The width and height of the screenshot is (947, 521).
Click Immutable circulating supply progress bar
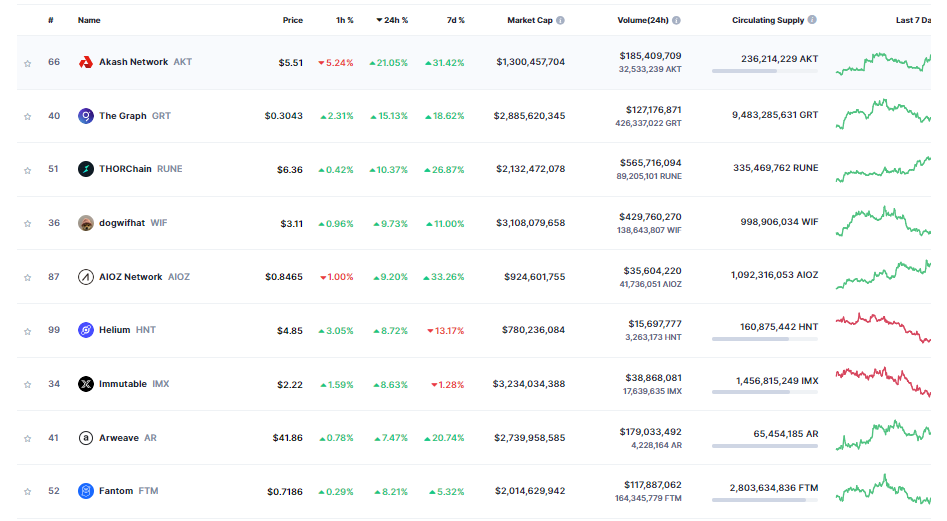click(x=765, y=392)
